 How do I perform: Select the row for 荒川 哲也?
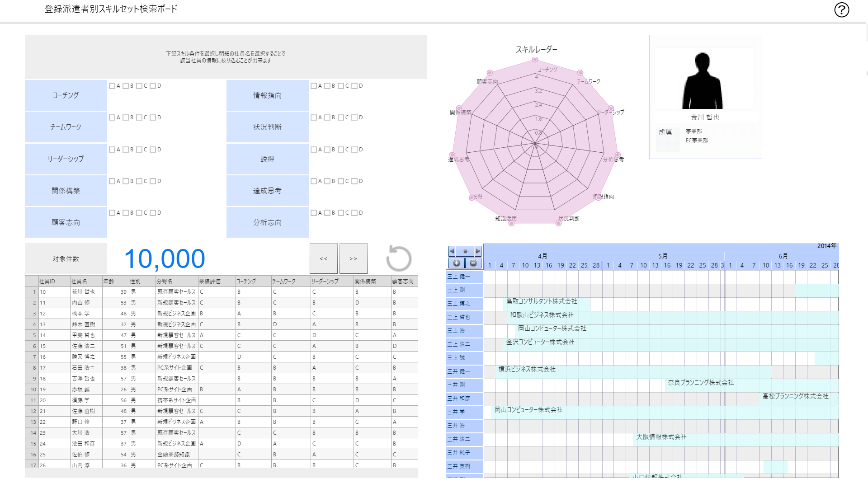tap(83, 292)
